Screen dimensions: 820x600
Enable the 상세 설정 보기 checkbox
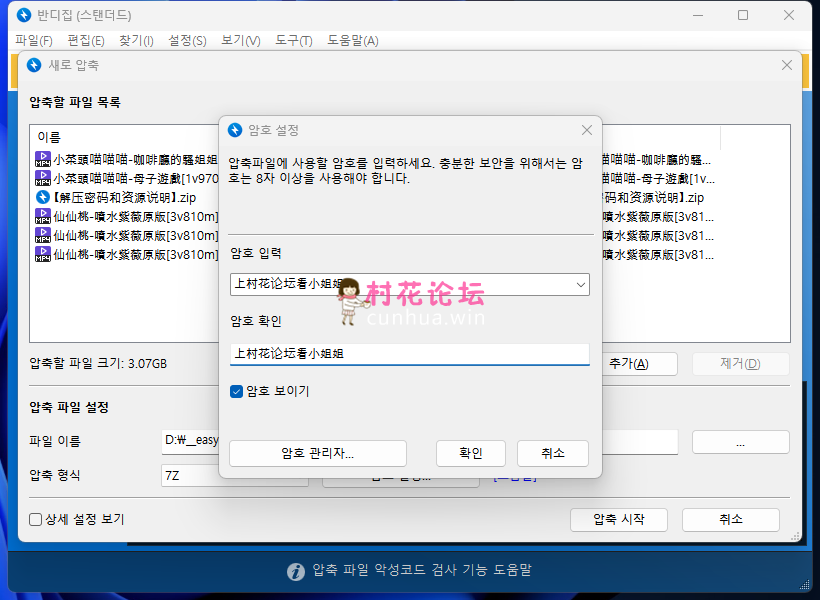36,520
